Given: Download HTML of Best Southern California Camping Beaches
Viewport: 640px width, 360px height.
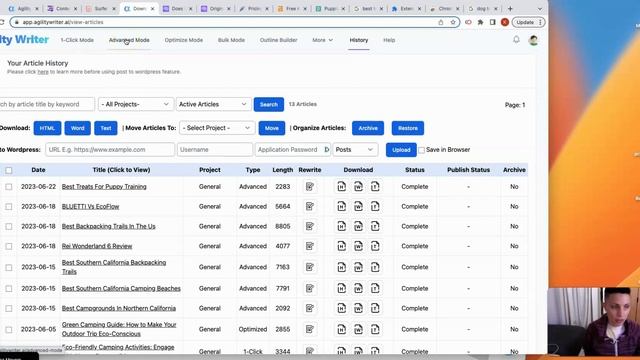Looking at the screenshot, I should click(342, 289).
